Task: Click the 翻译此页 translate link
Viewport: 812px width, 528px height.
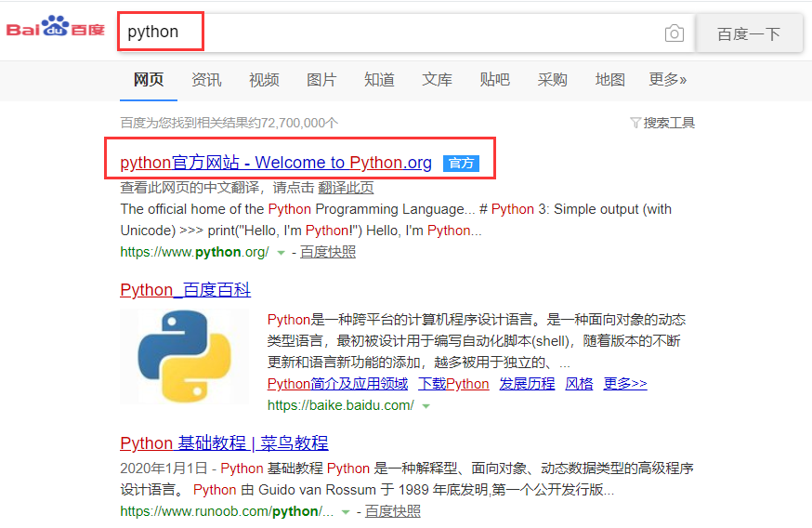Action: [x=346, y=188]
